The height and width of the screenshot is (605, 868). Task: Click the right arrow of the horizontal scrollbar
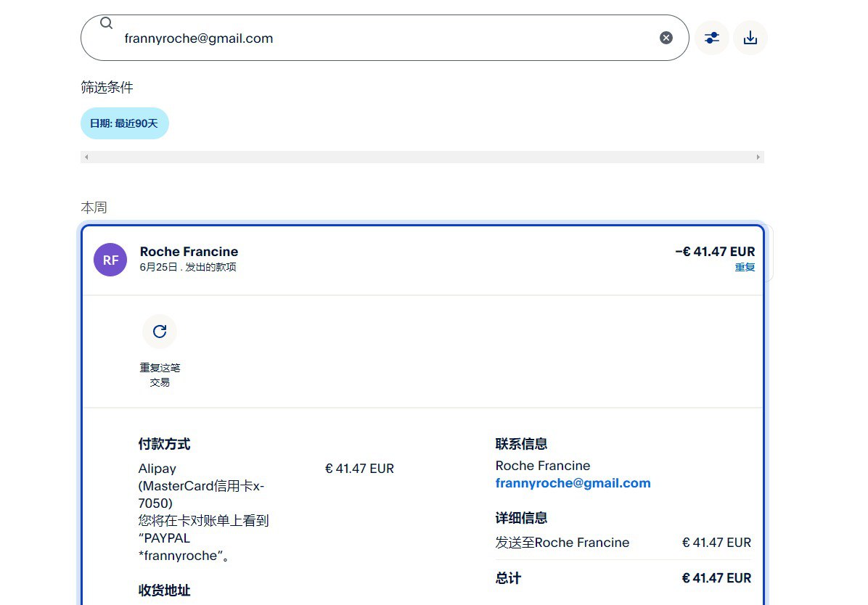point(758,157)
